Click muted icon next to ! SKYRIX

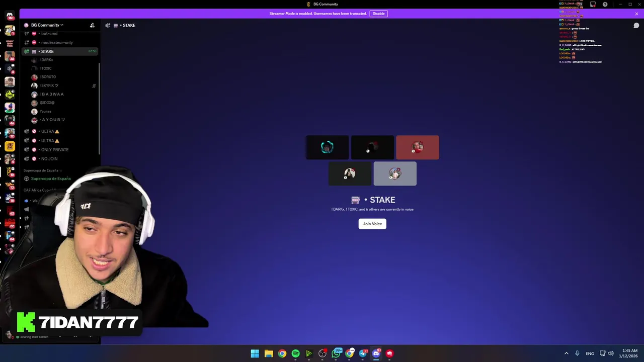click(x=94, y=85)
